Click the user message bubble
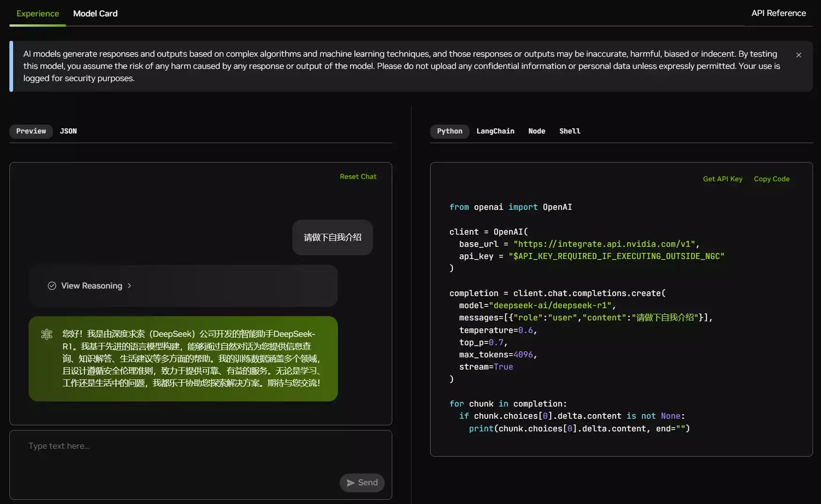Image resolution: width=821 pixels, height=504 pixels. click(332, 237)
